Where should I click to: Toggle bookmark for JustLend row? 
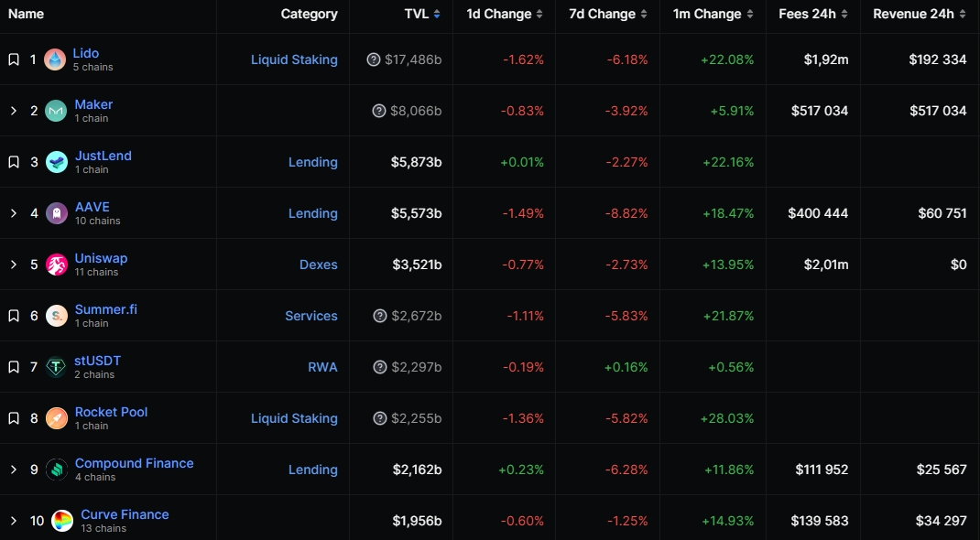[x=13, y=162]
